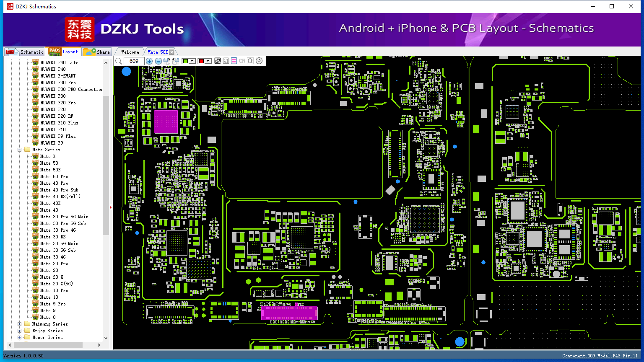This screenshot has width=644, height=362.
Task: Select Mate 50 Pro in the tree
Action: pyautogui.click(x=54, y=176)
